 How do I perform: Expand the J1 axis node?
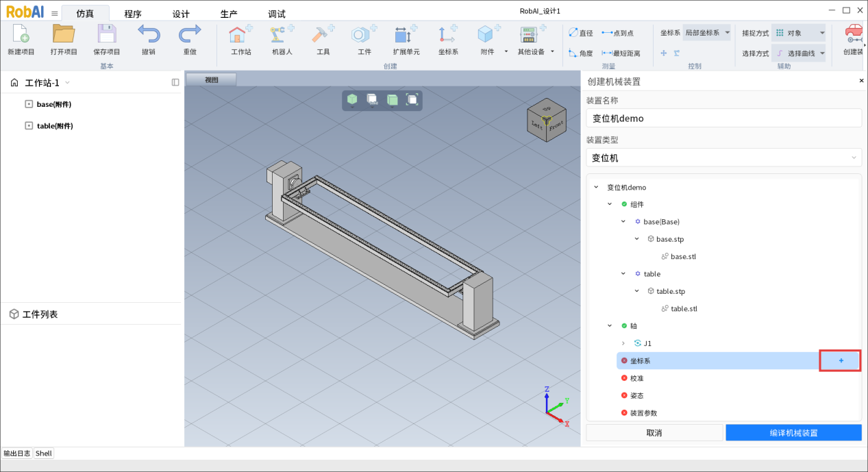click(623, 343)
